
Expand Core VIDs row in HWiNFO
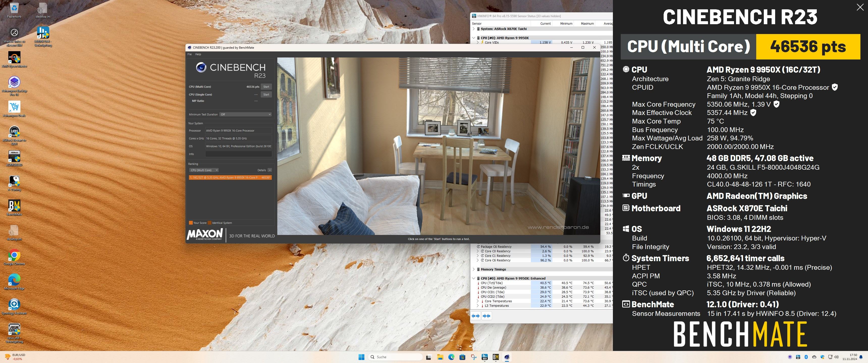pos(477,42)
